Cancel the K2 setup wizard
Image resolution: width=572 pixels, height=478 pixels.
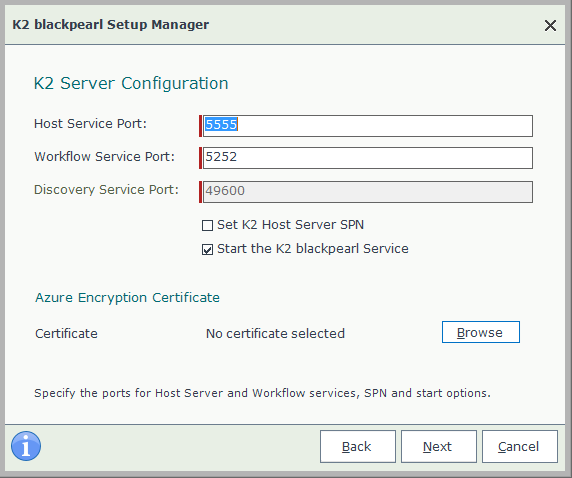520,447
